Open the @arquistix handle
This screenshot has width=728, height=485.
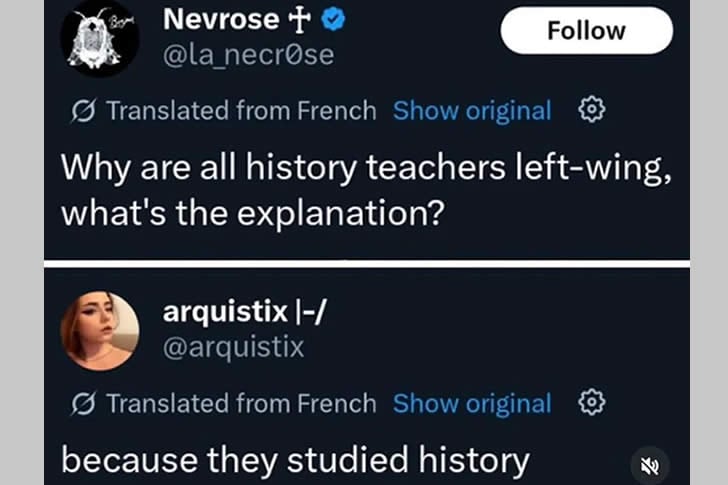(233, 347)
